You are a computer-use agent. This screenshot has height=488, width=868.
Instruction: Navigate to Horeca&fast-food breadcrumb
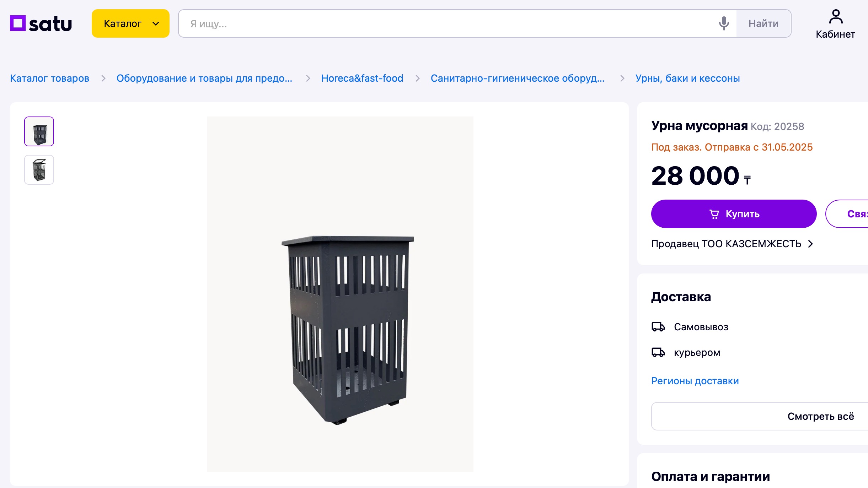click(x=362, y=78)
